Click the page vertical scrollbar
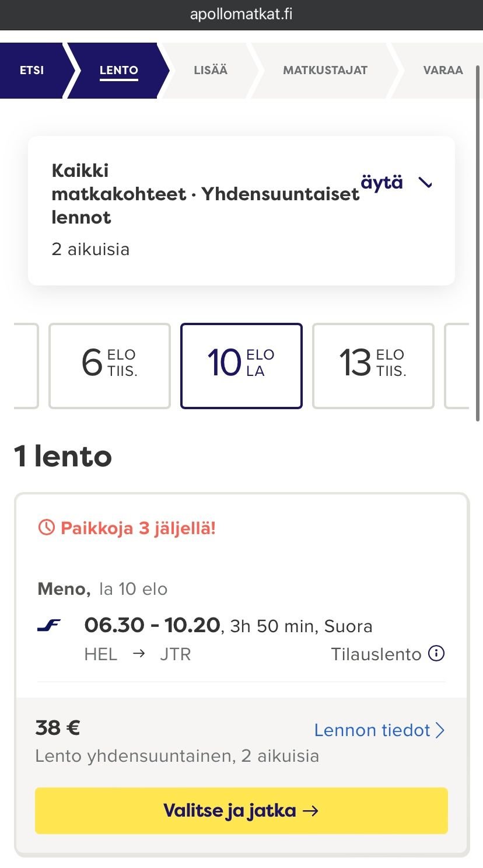483x868 pixels. click(x=478, y=245)
